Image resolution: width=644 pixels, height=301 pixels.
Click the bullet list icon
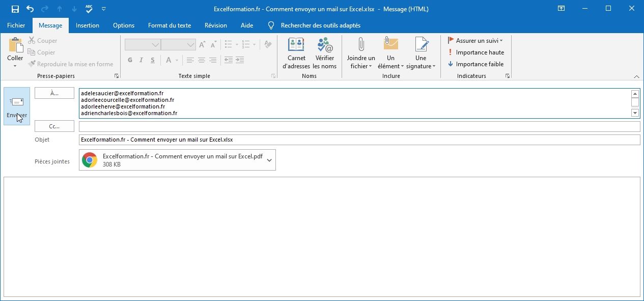[229, 45]
